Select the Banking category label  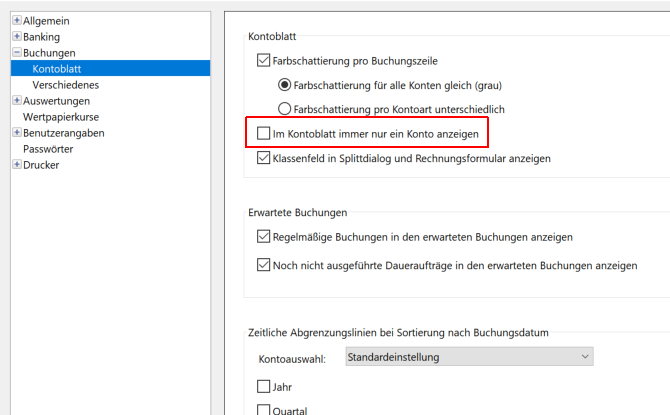point(41,37)
